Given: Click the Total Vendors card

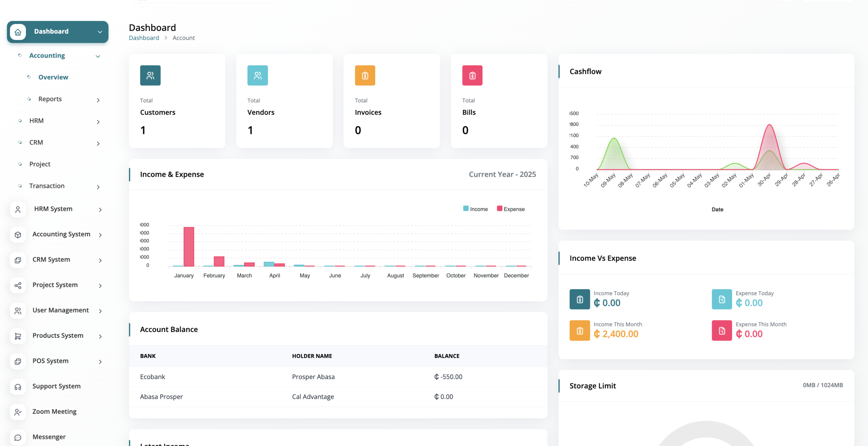Looking at the screenshot, I should tap(284, 101).
